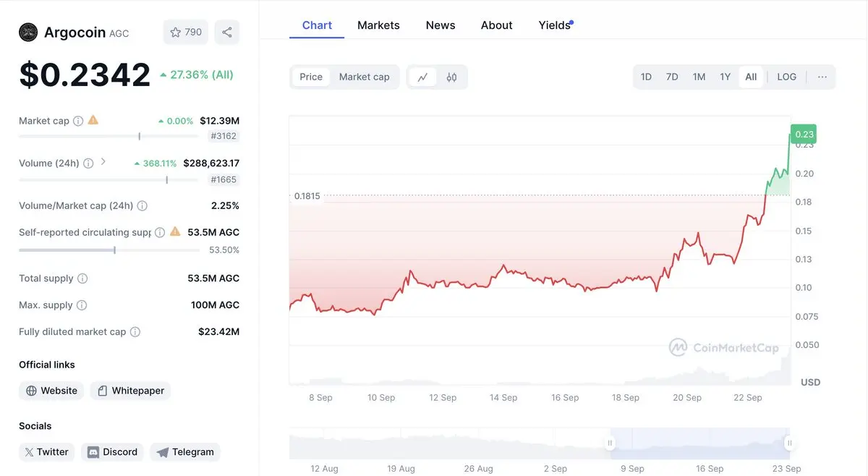Image resolution: width=868 pixels, height=476 pixels.
Task: Click the $288,623.17 volume value
Action: click(211, 163)
